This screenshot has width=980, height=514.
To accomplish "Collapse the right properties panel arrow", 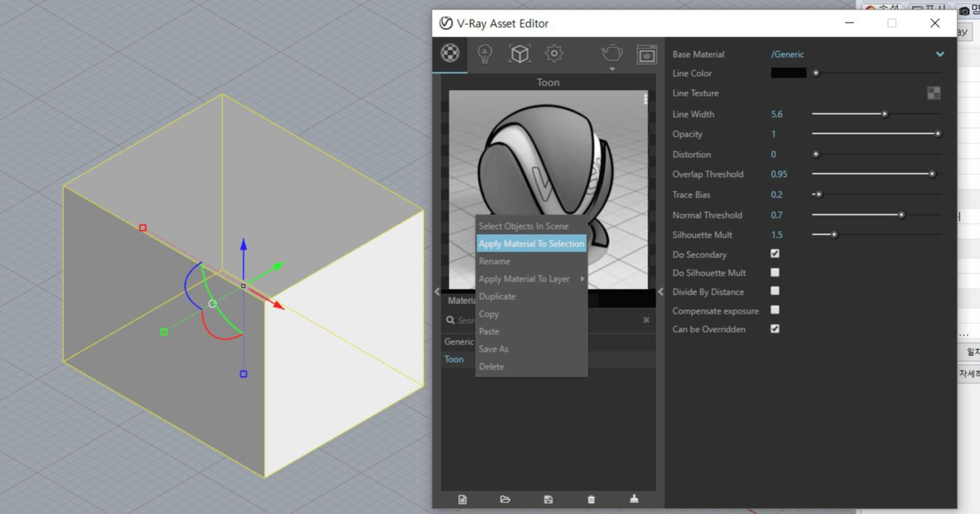I will (661, 292).
